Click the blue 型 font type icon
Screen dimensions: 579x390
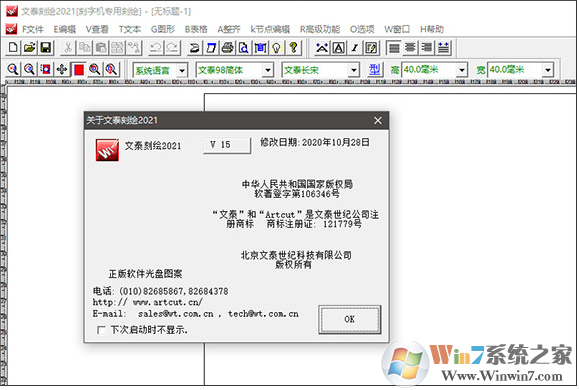(374, 69)
